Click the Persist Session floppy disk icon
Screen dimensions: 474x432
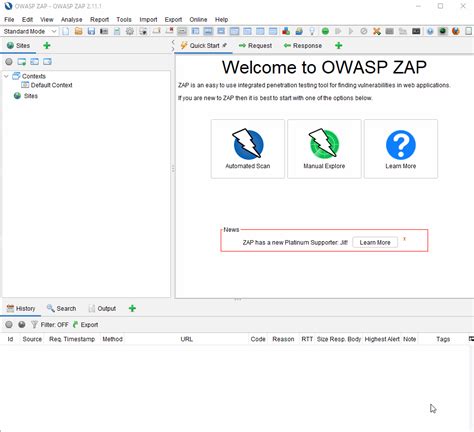tap(91, 31)
